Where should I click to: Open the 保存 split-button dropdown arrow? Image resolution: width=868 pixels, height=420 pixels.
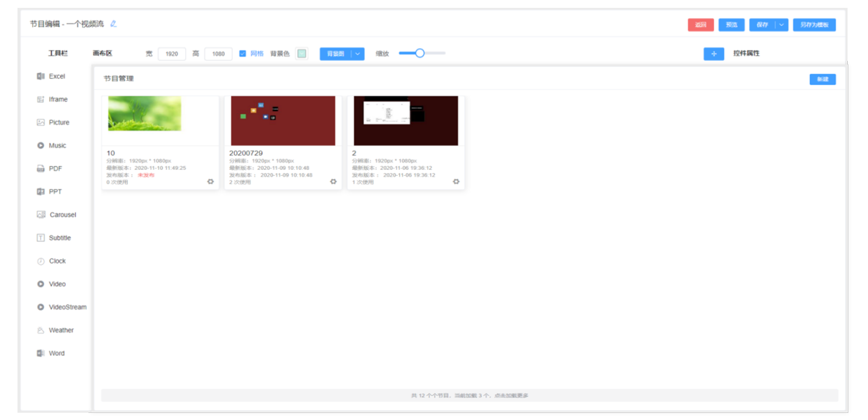(x=782, y=25)
